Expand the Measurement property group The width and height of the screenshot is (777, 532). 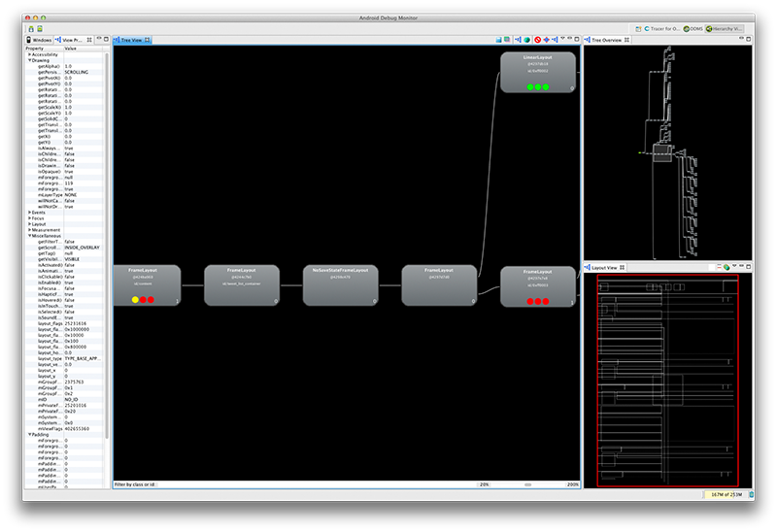point(30,230)
